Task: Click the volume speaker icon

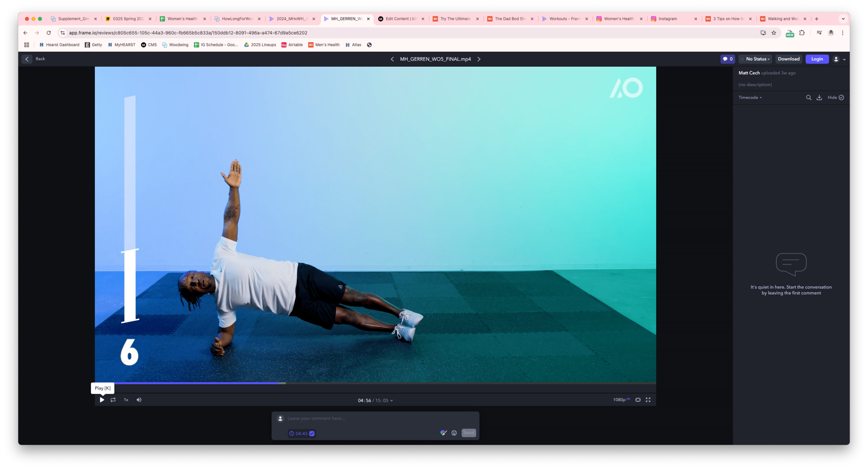Action: click(x=139, y=400)
